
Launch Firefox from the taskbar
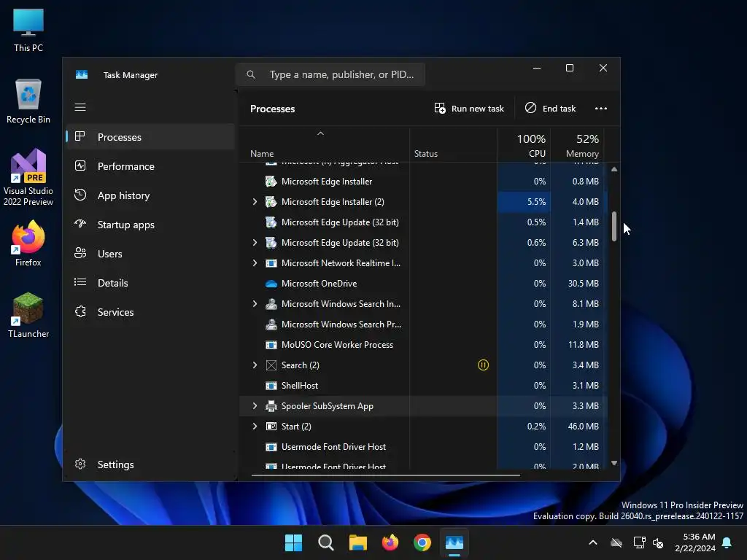coord(390,542)
